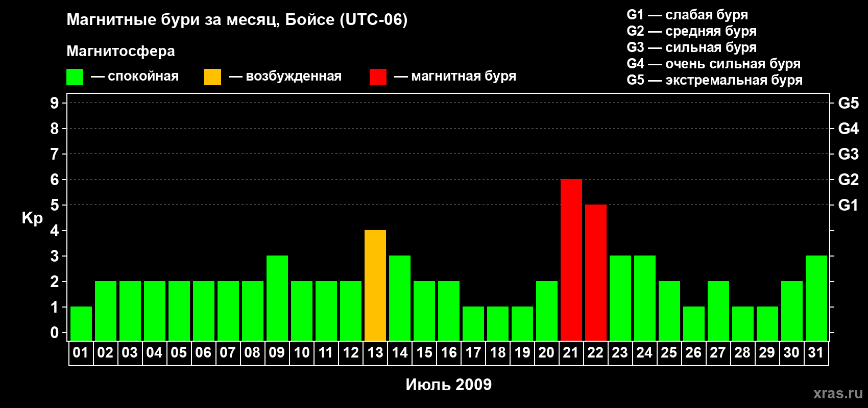Click the G1 right axis label
The image size is (868, 408).
[x=848, y=205]
